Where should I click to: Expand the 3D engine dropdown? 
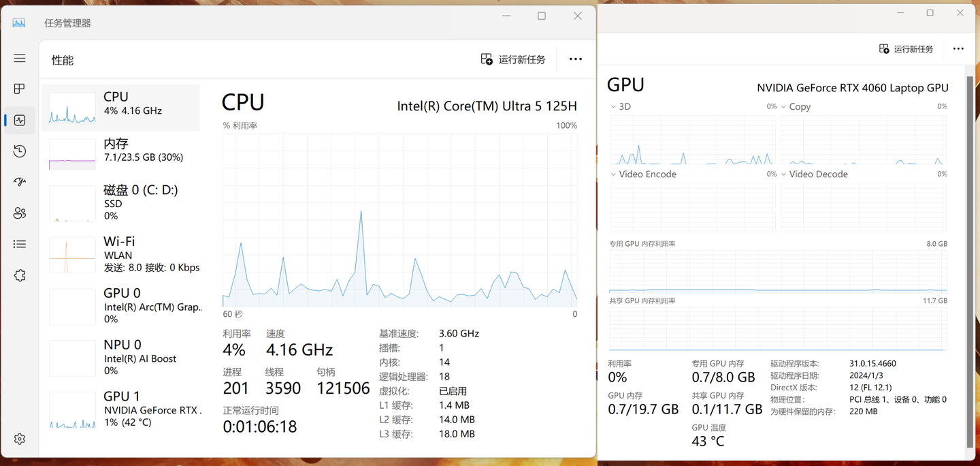click(621, 106)
